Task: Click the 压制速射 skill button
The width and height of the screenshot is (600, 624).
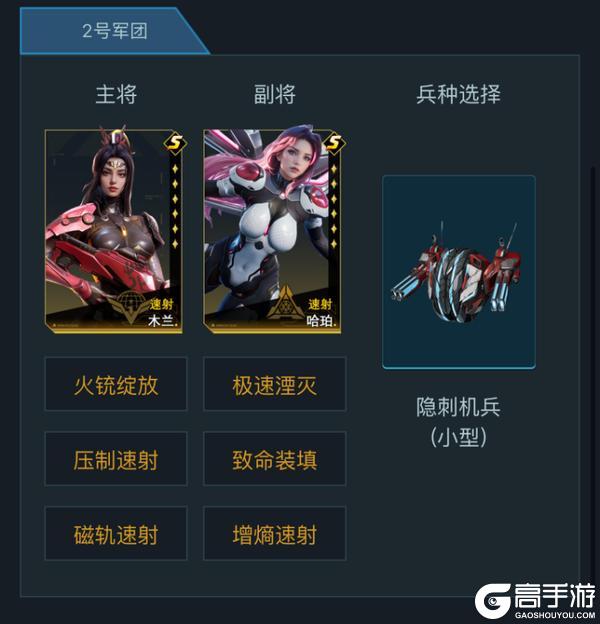Action: point(116,459)
